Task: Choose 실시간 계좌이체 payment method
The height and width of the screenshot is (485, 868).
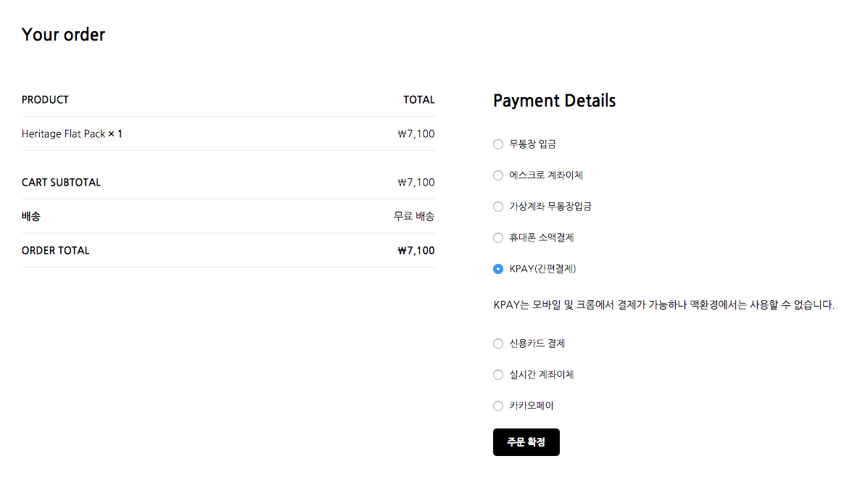Action: click(498, 375)
